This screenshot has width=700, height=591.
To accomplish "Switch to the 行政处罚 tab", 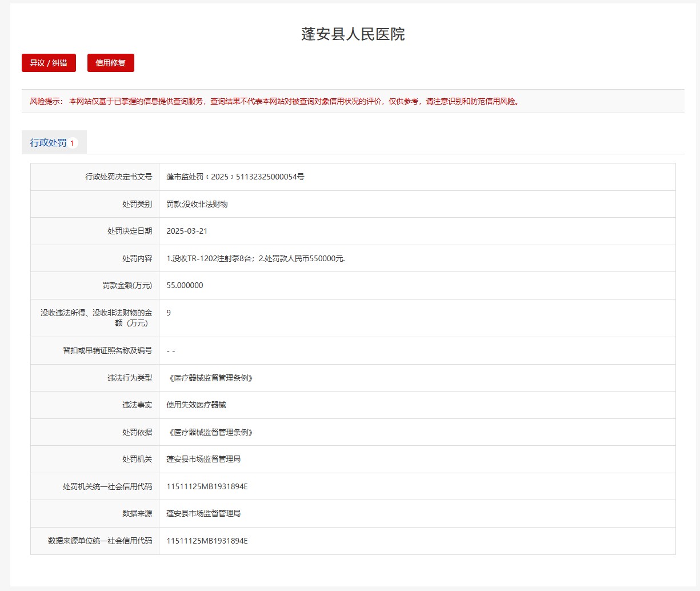I will coord(49,143).
